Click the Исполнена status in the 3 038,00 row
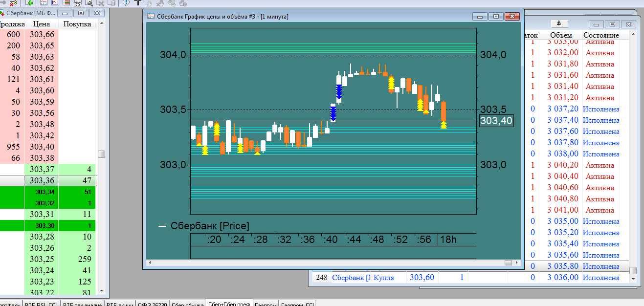Screen dimensions: 644x306 [601, 154]
